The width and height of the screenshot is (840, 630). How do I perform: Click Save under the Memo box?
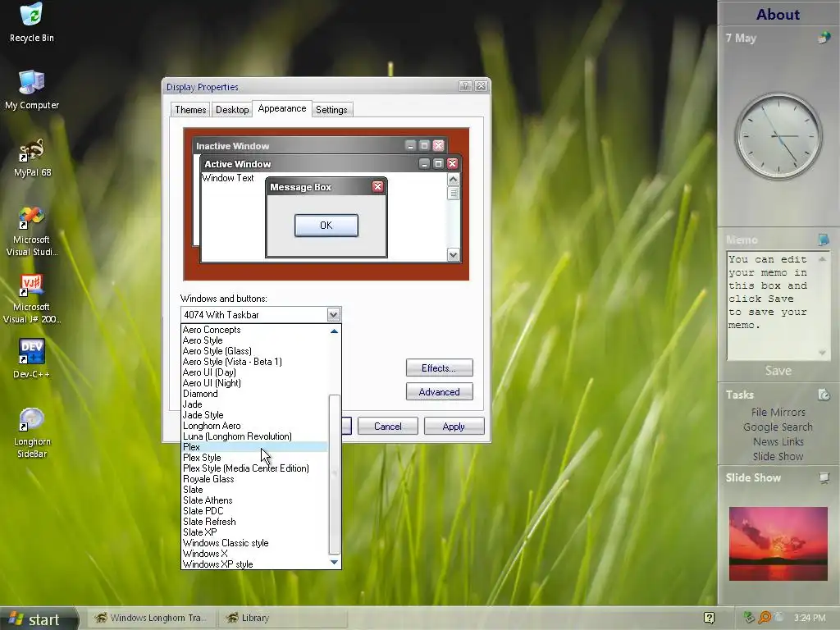(778, 371)
